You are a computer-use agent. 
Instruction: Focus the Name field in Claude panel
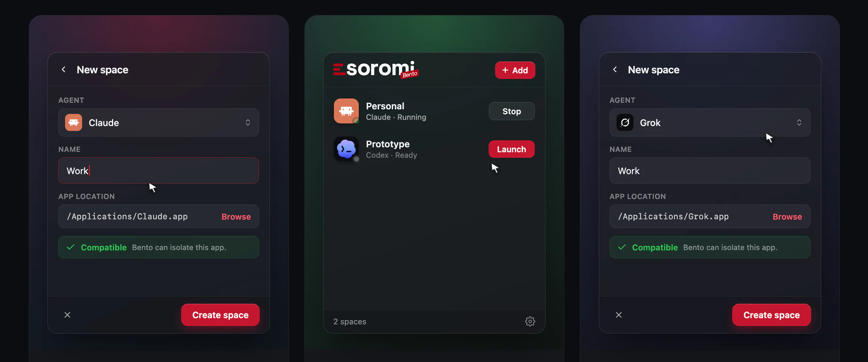coord(158,171)
